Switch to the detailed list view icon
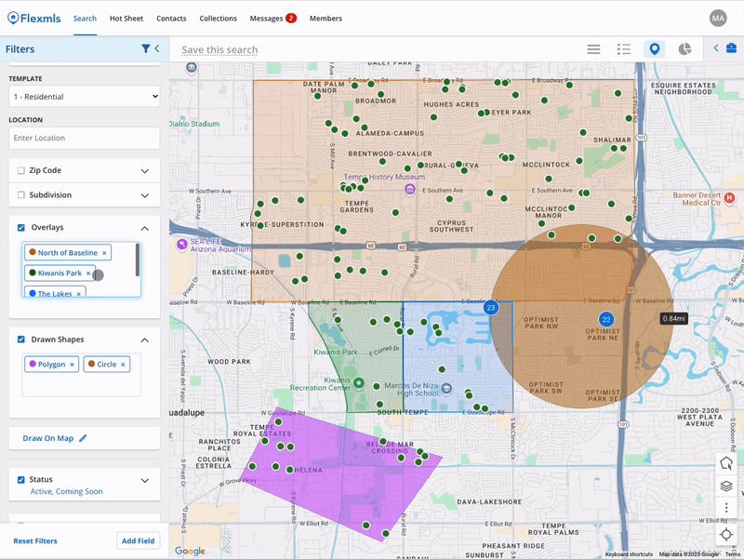Screen dimensions: 744x560 624,48
